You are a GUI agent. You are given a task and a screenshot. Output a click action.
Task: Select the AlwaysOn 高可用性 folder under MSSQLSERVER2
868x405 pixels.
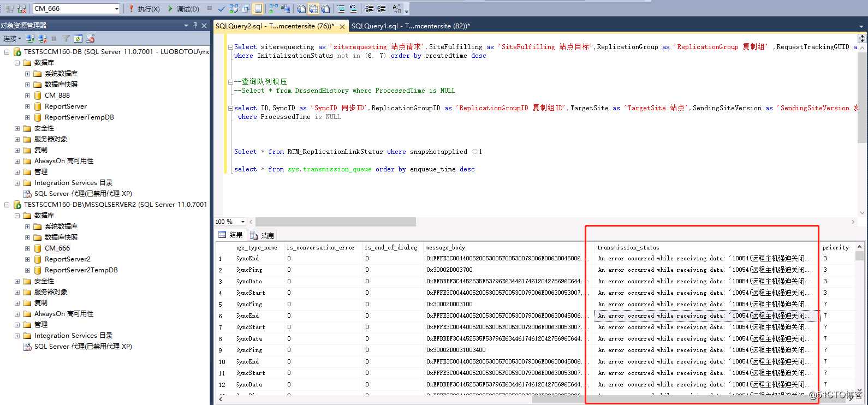(64, 314)
